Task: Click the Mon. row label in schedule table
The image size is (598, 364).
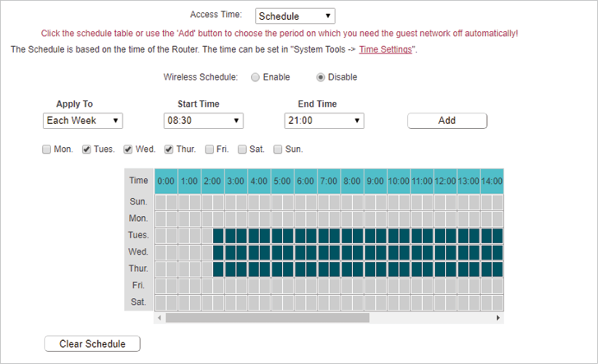Action: click(138, 219)
